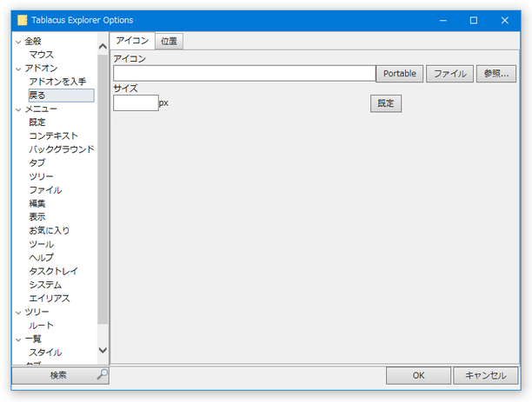Select ツール in the tree

click(41, 244)
